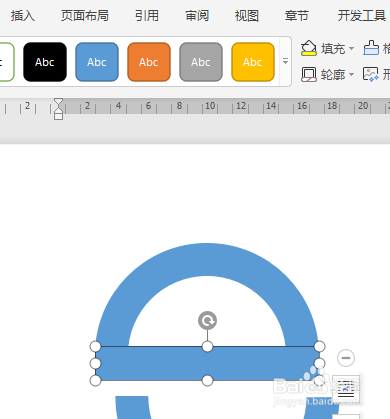The image size is (390, 419).
Task: Click the first-line indent marker on the ruler
Action: click(58, 102)
